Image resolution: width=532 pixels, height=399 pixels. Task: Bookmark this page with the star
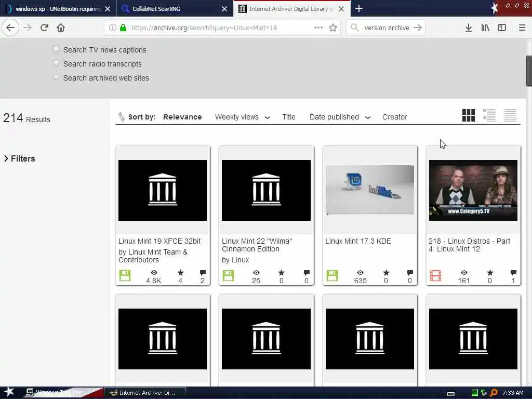333,28
